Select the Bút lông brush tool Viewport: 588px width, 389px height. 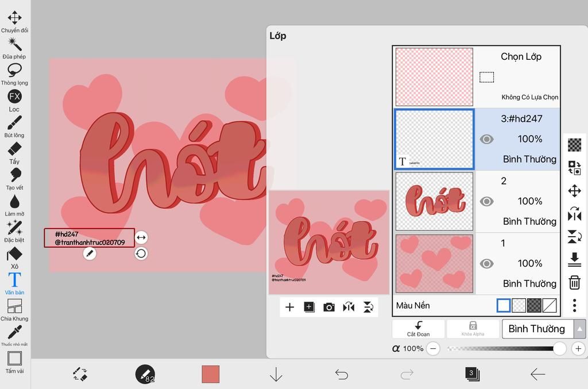click(14, 127)
